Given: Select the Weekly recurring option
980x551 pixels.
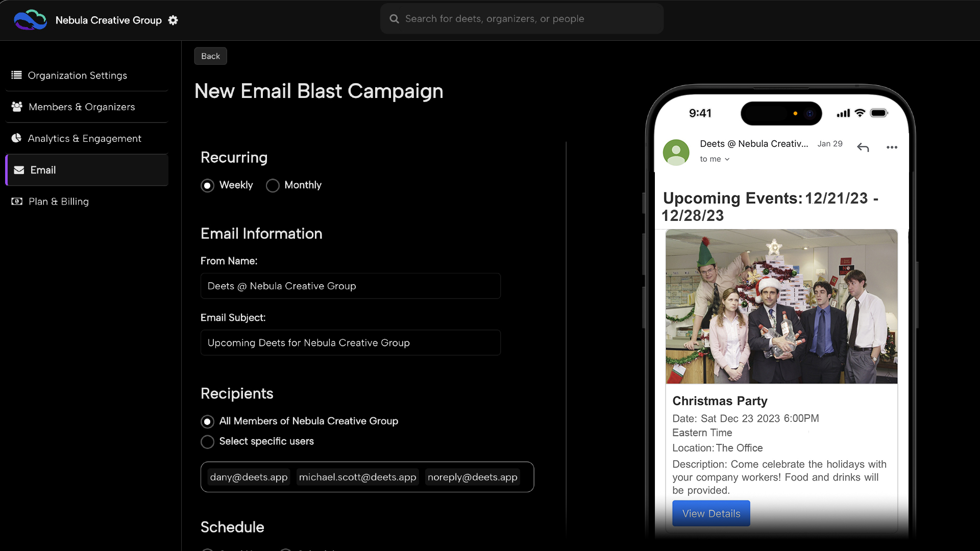Looking at the screenshot, I should coord(207,185).
